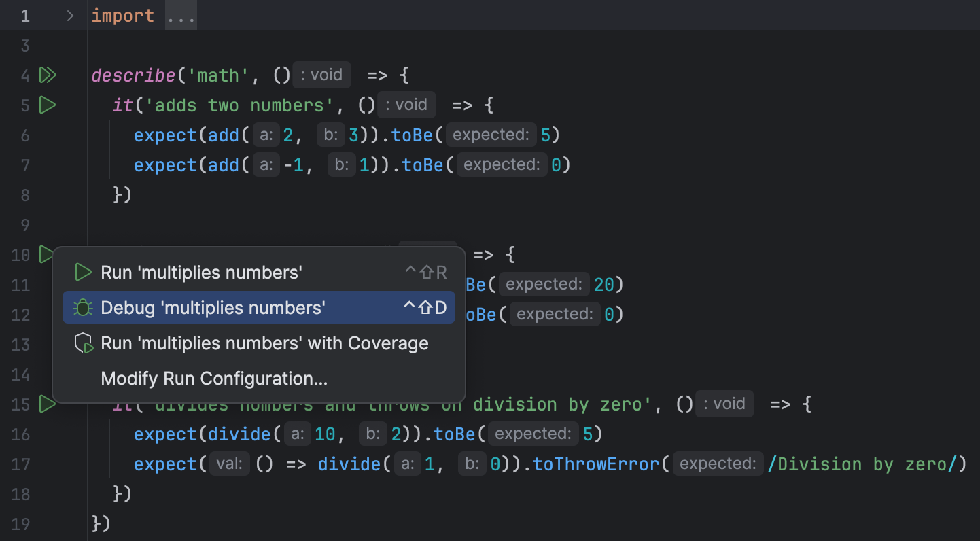Screen dimensions: 980x541
Task: Click the green play icon next to Run 'multiplies numbers'
Action: point(82,272)
